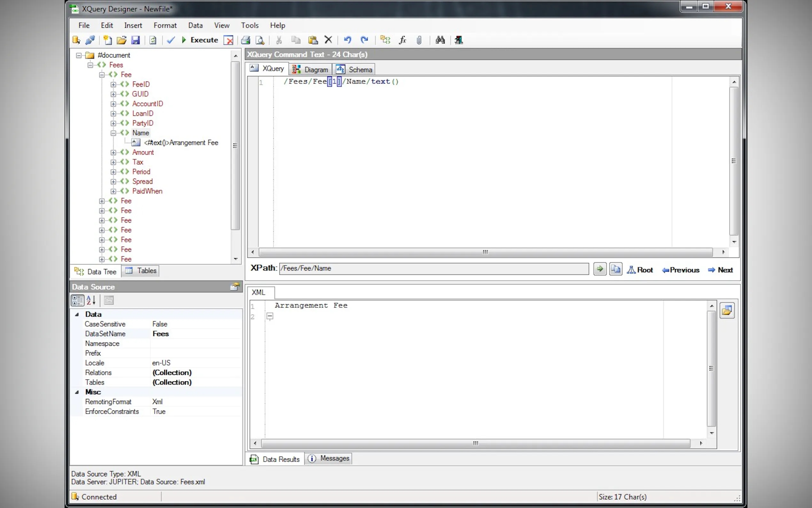Click the fx function icon

click(x=402, y=40)
